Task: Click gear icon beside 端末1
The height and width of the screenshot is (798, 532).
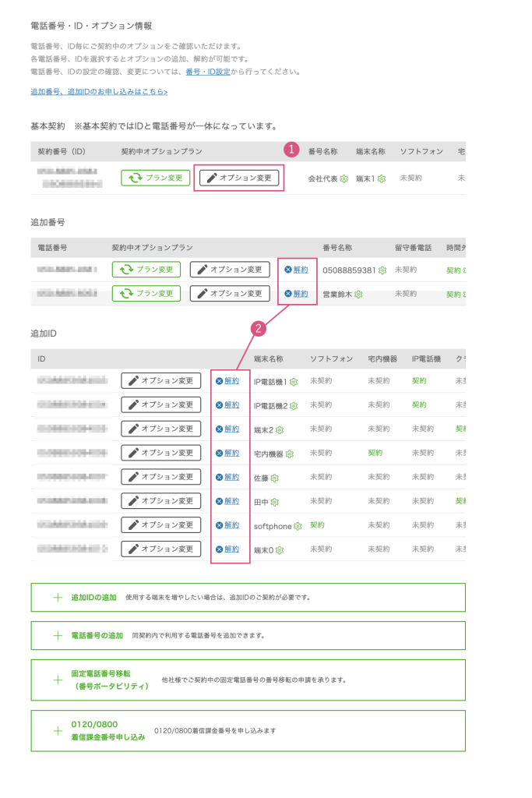Action: 382,178
